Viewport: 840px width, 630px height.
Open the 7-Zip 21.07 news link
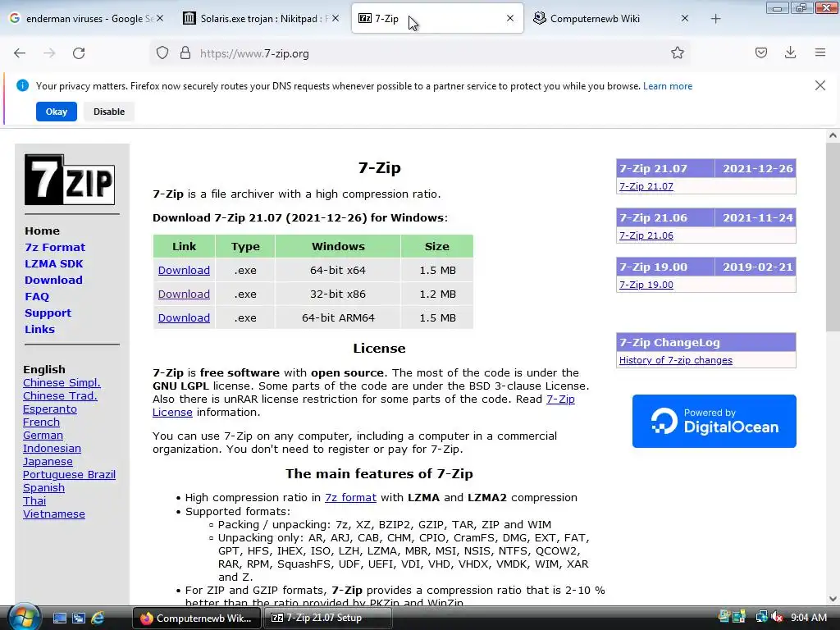(646, 186)
